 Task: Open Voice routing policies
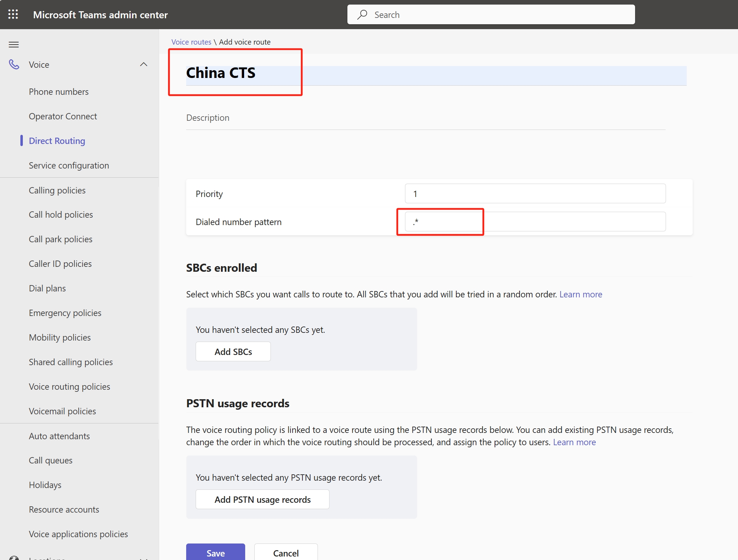click(70, 387)
